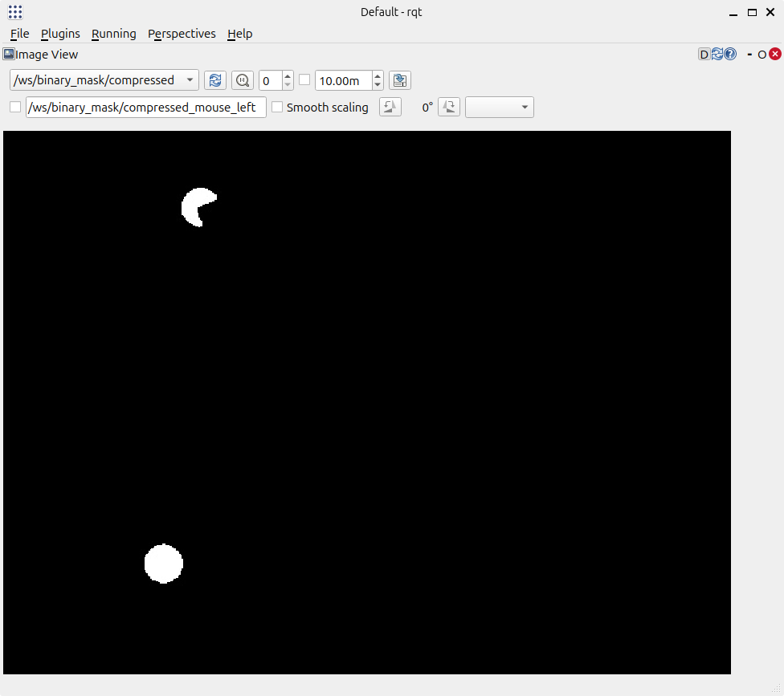Expand the empty color scheme dropdown
Screen dimensions: 784x696
500,108
